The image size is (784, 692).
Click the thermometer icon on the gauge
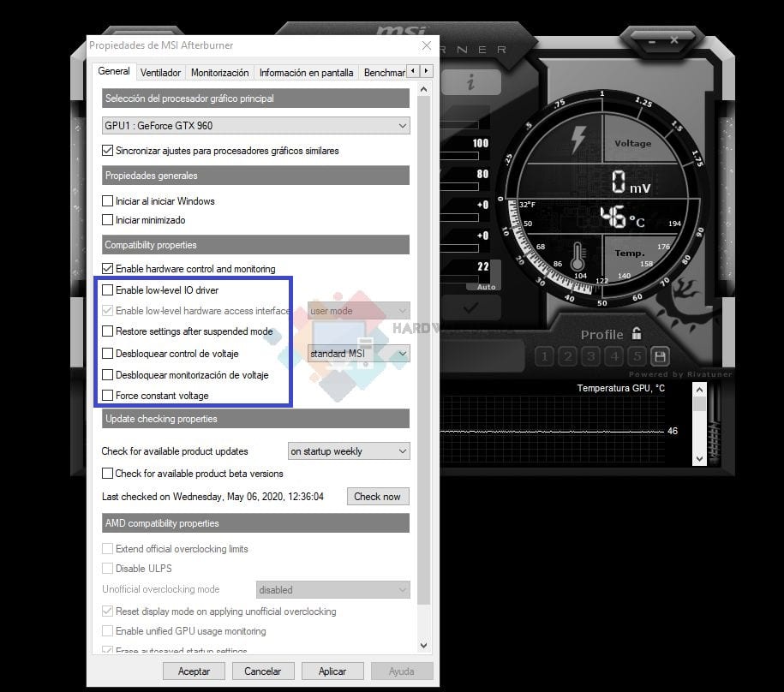[x=578, y=256]
